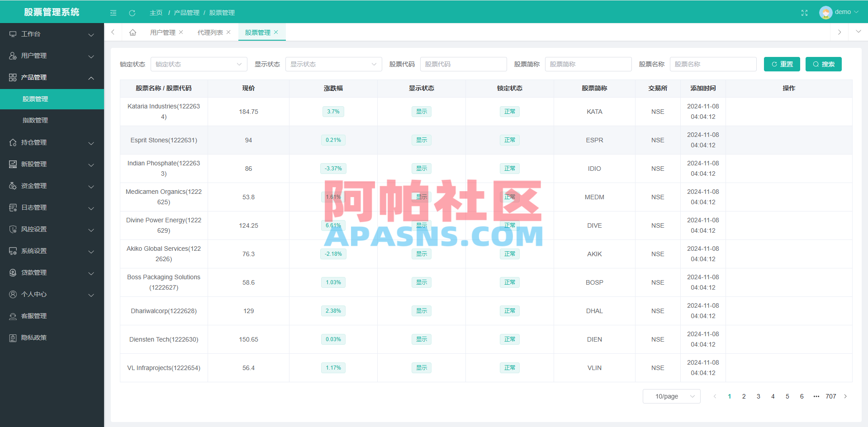The image size is (868, 427).
Task: Open the 锁定状态 filter dropdown
Action: point(199,64)
